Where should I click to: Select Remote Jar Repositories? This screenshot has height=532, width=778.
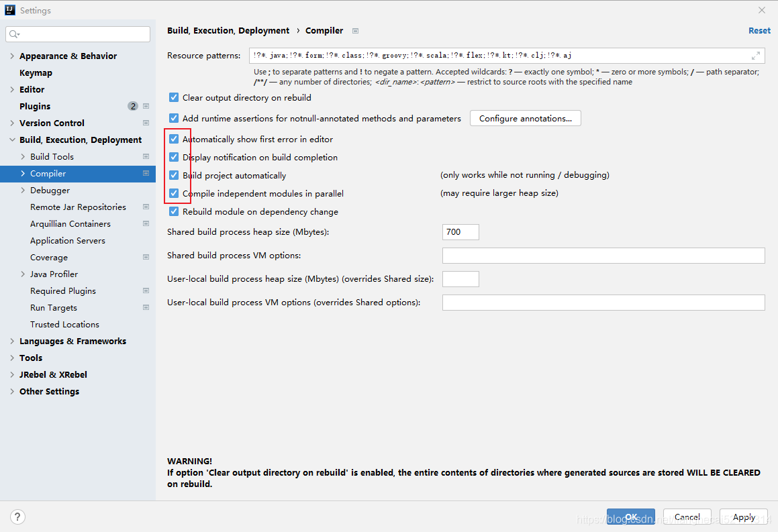click(78, 207)
